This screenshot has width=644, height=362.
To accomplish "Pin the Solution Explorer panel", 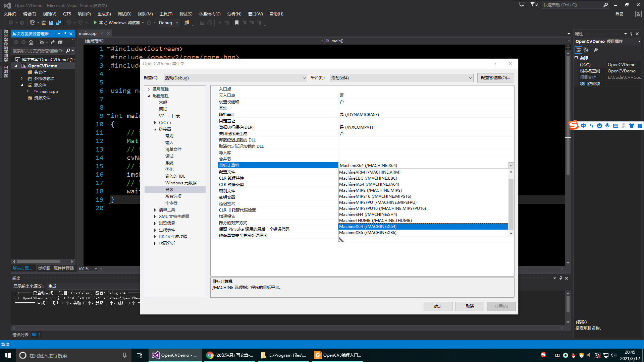I will (65, 34).
